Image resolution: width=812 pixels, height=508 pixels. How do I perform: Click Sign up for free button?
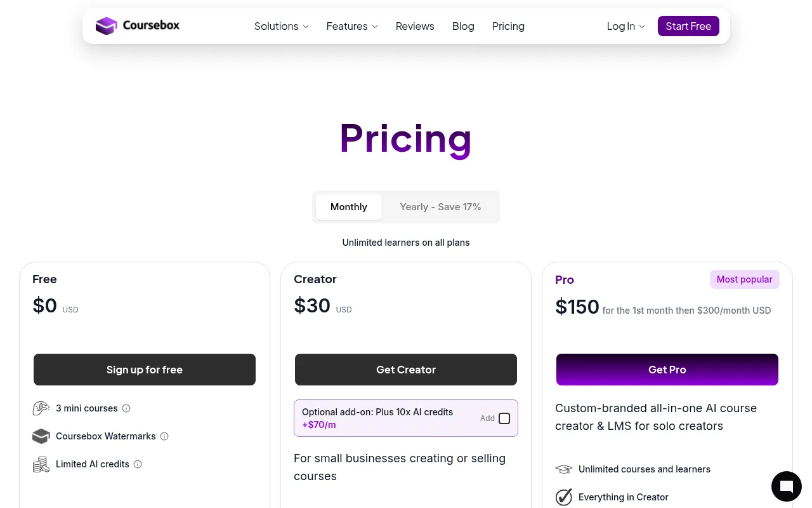click(145, 370)
